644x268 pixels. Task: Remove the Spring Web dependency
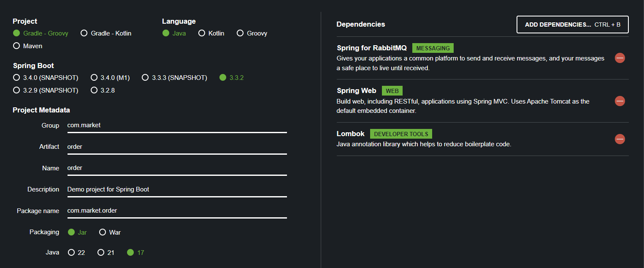click(x=620, y=101)
